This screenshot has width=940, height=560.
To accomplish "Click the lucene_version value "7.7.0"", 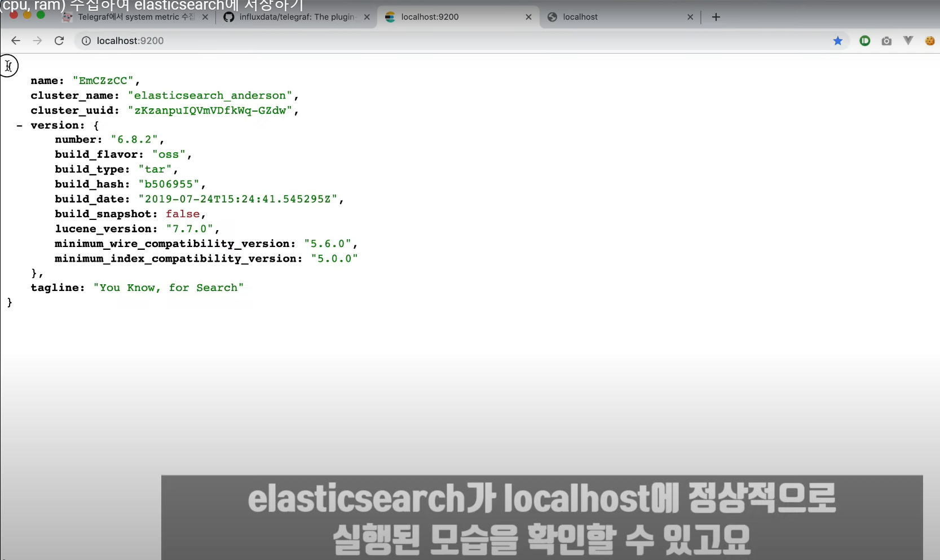I will tap(189, 228).
